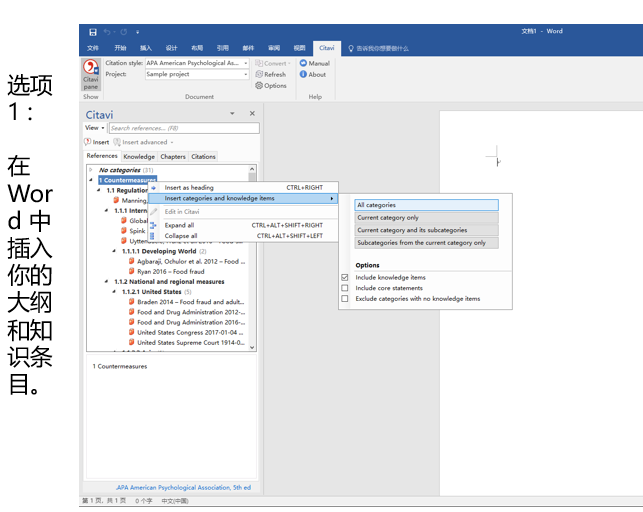The width and height of the screenshot is (643, 512).
Task: Click the Collapse all menu icon
Action: click(x=152, y=236)
